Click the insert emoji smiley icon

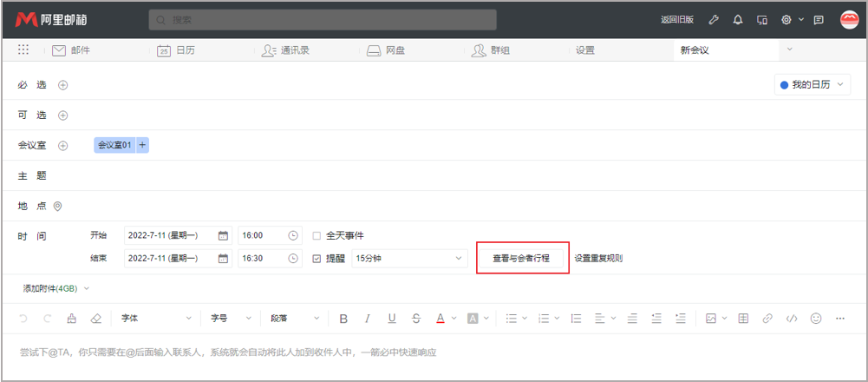[815, 319]
